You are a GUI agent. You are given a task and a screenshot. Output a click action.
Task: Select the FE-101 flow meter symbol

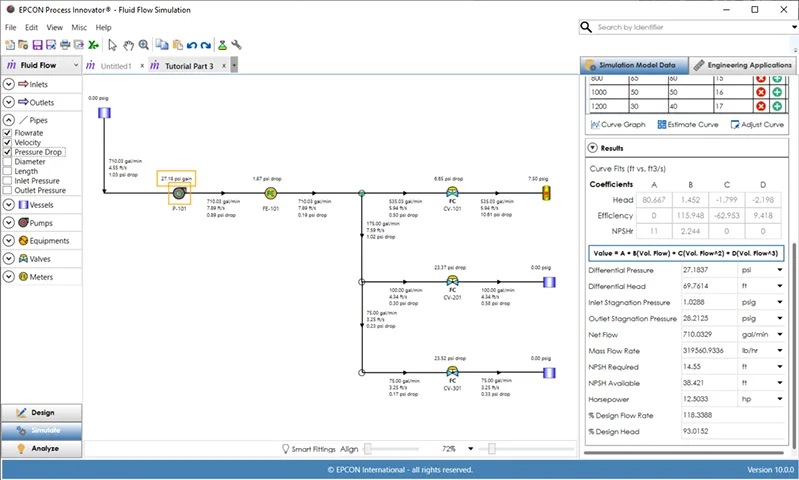[270, 193]
